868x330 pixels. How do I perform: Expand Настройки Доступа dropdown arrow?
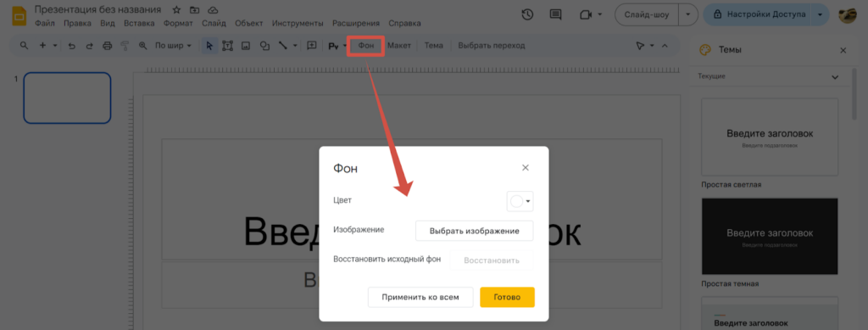821,14
